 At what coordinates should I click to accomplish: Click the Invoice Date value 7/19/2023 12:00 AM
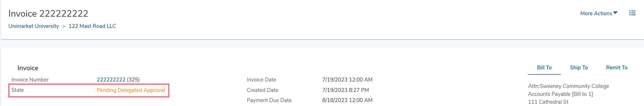[x=347, y=80]
